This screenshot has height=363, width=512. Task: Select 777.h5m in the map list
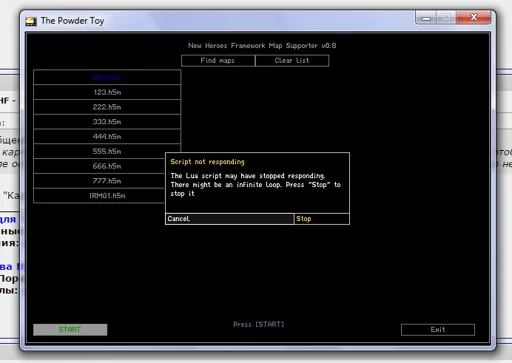(x=99, y=181)
